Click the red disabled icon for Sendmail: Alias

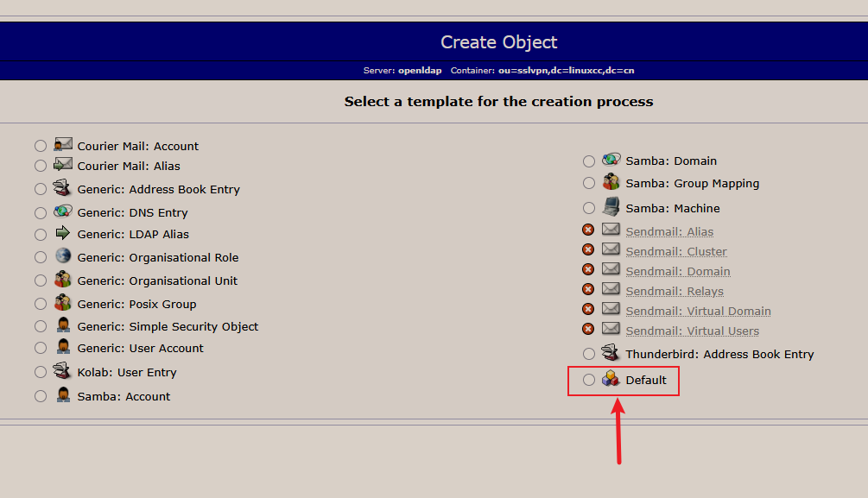click(x=588, y=230)
